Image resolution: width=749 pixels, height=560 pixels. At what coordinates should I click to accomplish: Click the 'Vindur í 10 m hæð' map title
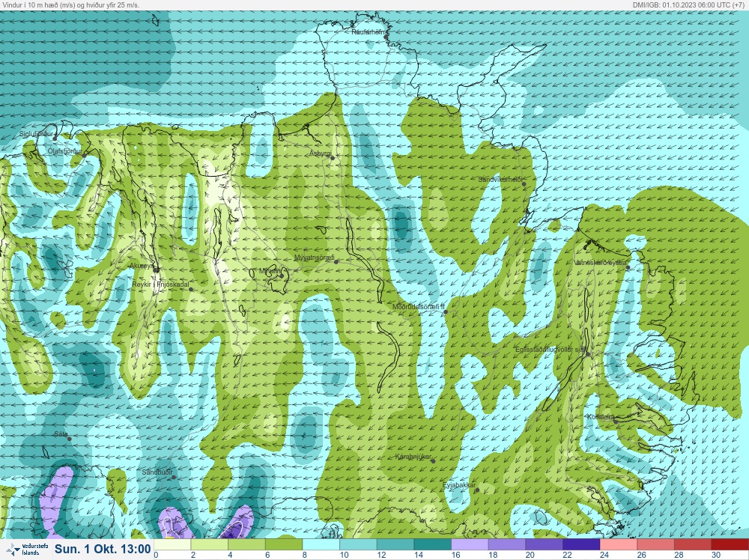pyautogui.click(x=70, y=4)
